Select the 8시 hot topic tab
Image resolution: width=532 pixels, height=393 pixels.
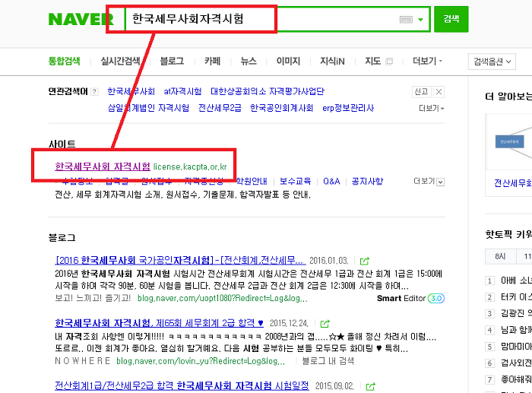click(x=500, y=256)
